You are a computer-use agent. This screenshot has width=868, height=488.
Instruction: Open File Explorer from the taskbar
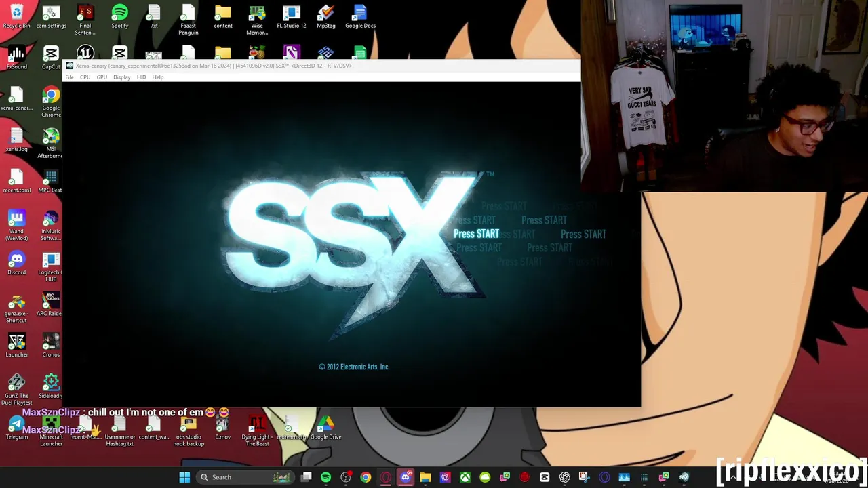coord(425,477)
